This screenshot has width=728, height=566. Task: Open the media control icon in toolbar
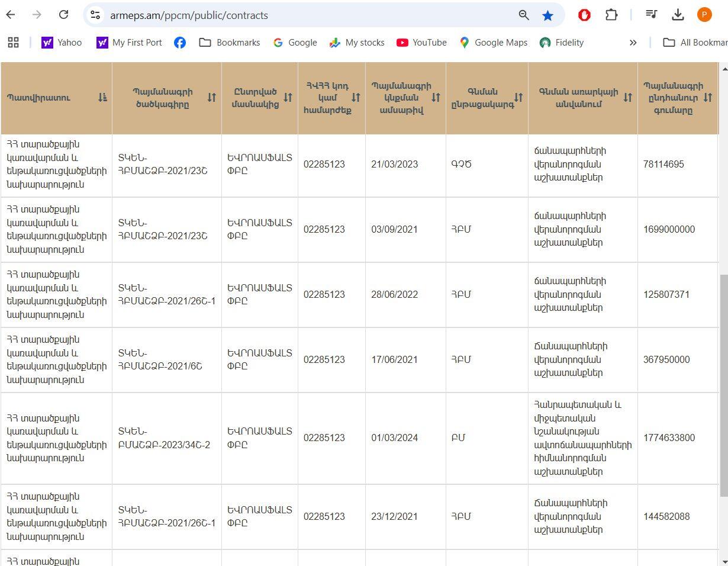pos(651,15)
